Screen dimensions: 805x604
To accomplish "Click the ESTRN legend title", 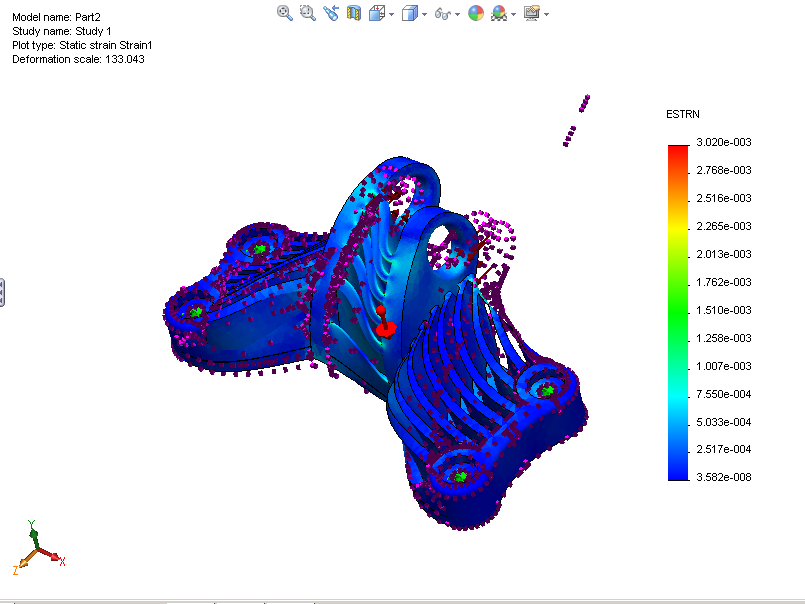I will 681,114.
